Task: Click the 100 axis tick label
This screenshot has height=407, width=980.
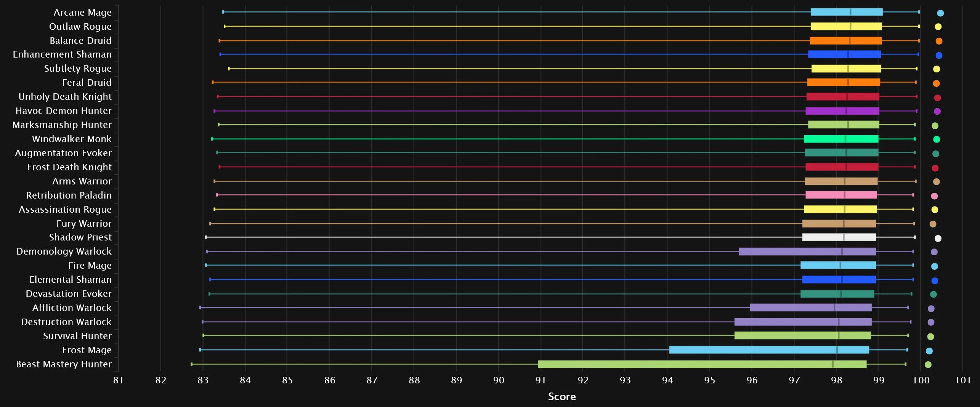Action: (x=921, y=380)
